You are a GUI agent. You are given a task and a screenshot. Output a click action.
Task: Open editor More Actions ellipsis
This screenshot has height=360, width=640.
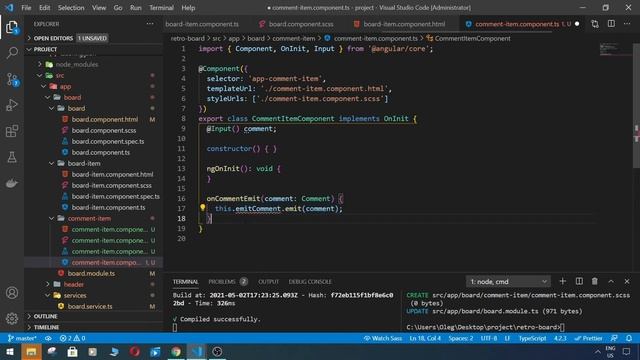[627, 24]
